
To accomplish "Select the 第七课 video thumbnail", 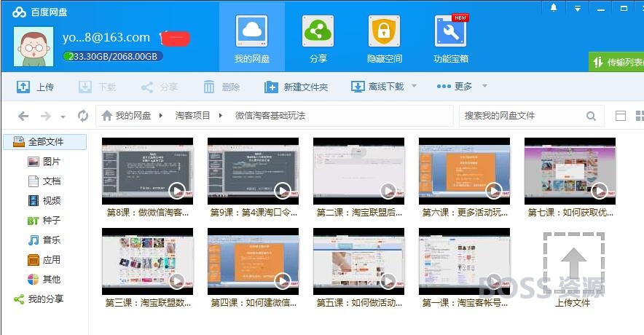I will 570,171.
